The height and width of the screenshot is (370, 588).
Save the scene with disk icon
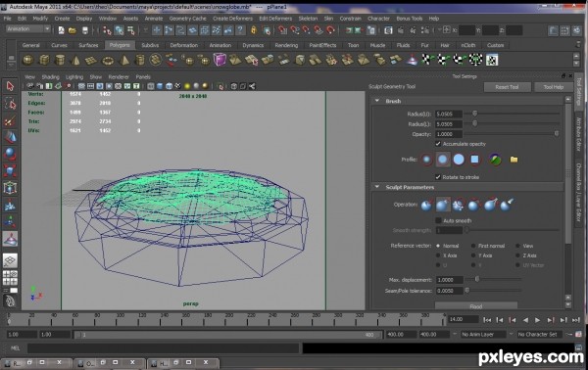[x=85, y=30]
